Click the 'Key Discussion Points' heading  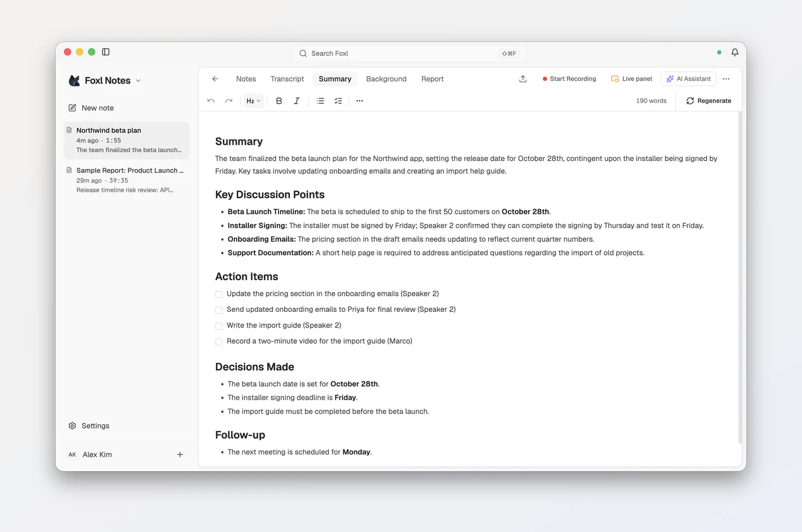(x=270, y=195)
